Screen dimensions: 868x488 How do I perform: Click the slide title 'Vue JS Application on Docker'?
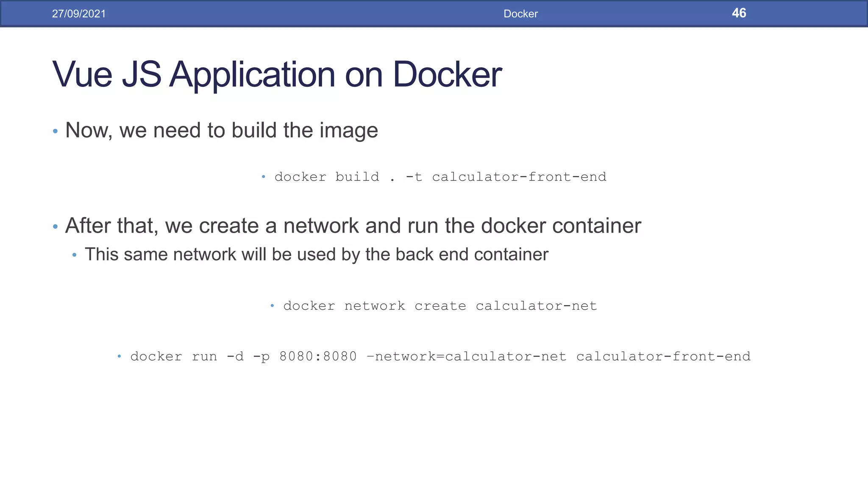pyautogui.click(x=276, y=75)
